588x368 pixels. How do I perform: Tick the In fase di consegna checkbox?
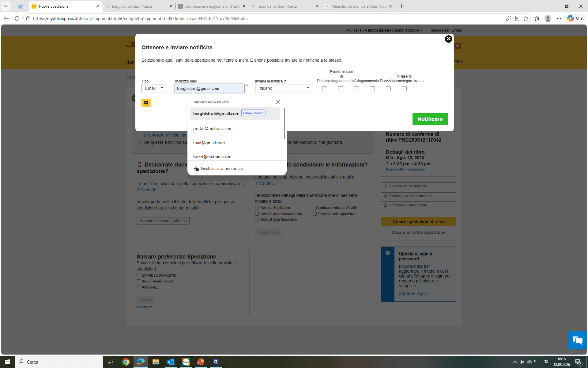388,89
